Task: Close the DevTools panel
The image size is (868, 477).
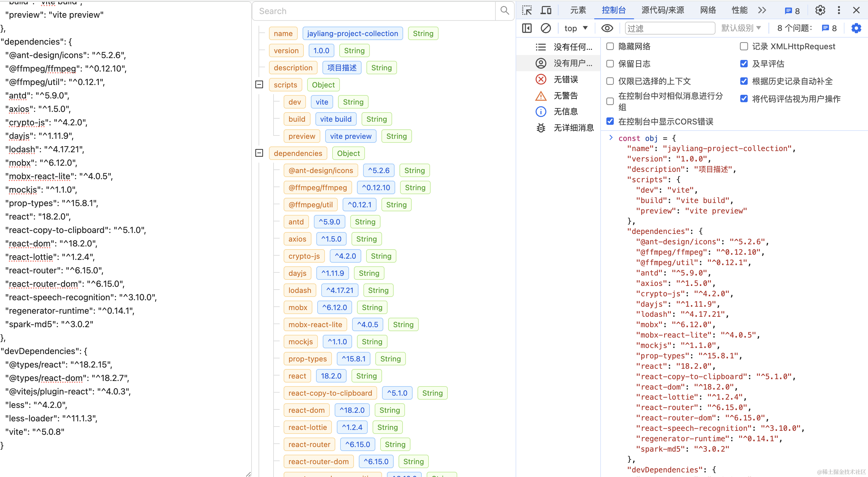Action: [x=856, y=10]
